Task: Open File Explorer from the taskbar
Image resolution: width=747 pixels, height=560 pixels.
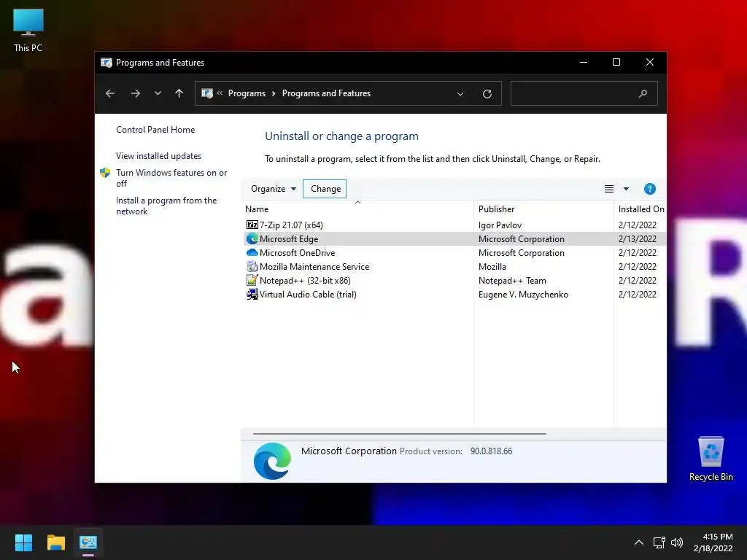Action: point(55,542)
